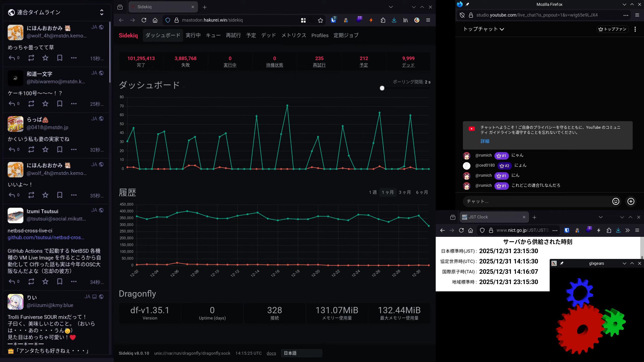Reply to the いいよ〜！ post
644x362 pixels.
tap(12, 195)
